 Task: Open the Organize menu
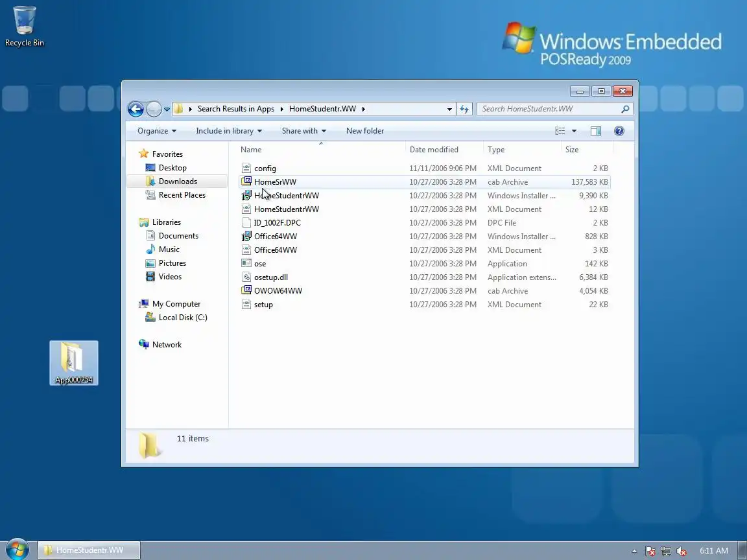(157, 131)
